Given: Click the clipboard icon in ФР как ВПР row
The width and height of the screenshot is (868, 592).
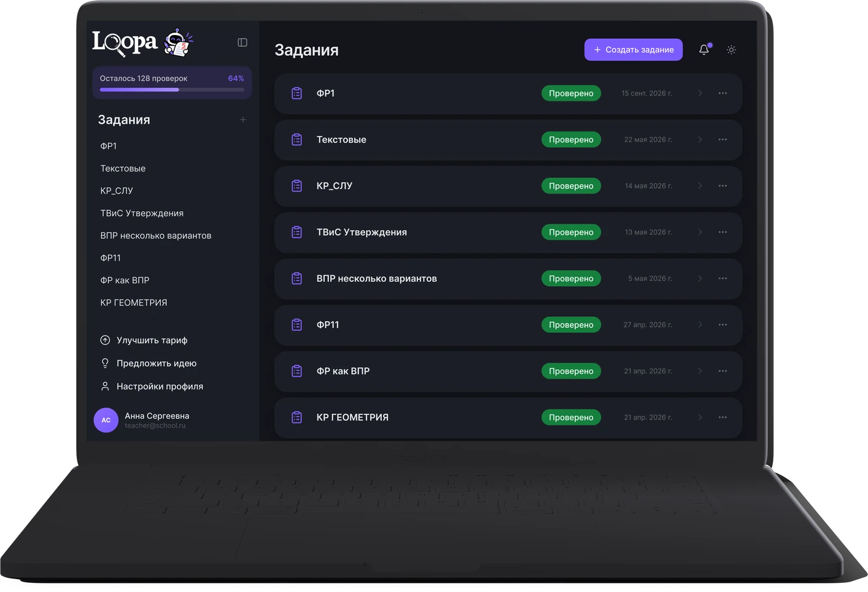Looking at the screenshot, I should coord(296,371).
